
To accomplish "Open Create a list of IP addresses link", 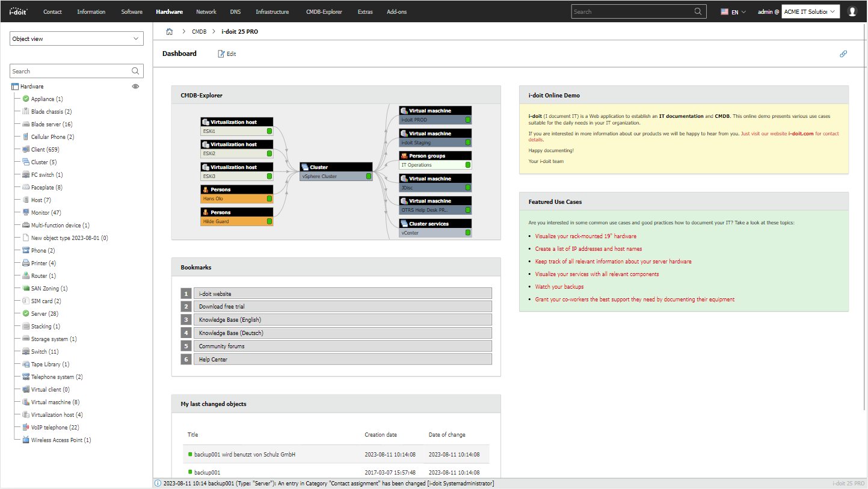I will pyautogui.click(x=588, y=248).
